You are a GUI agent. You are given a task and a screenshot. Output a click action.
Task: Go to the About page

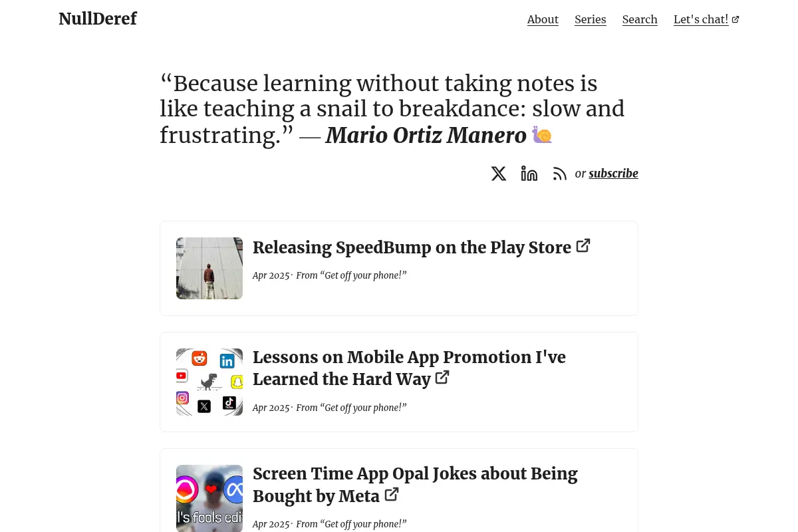(x=543, y=19)
